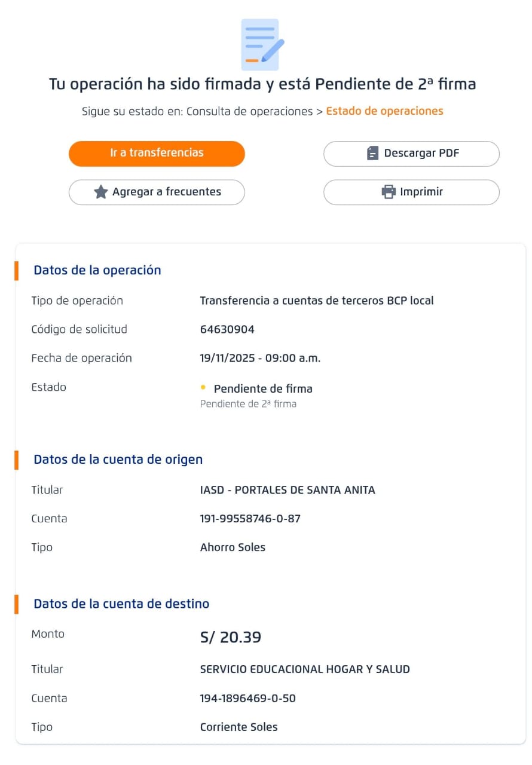Click the Datos de la cuenta de origen heading
Viewport: 532px width, 765px height.
pyautogui.click(x=118, y=460)
